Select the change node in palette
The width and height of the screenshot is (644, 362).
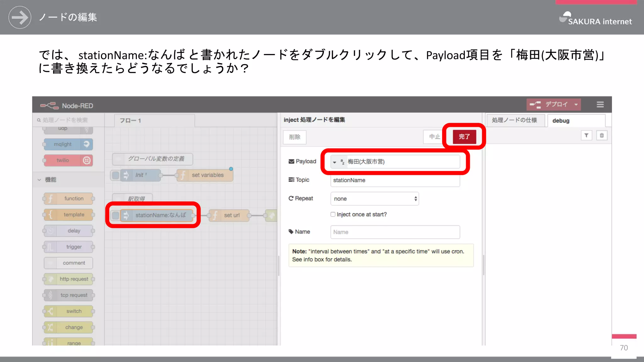(x=69, y=327)
